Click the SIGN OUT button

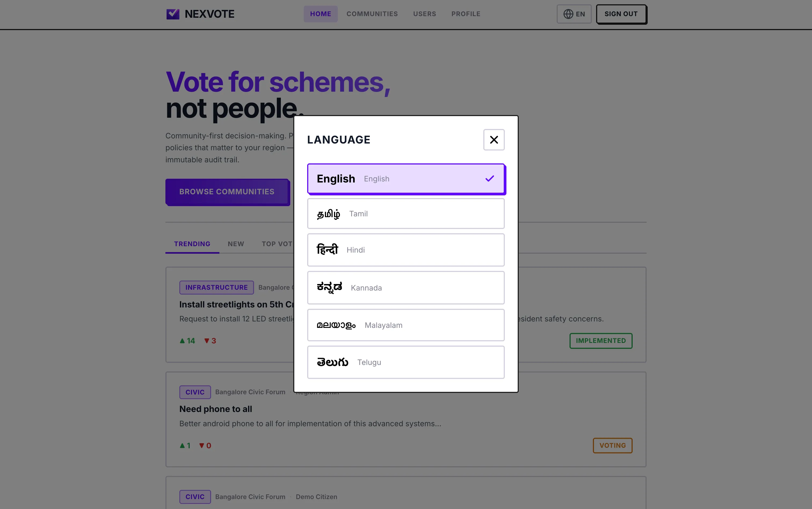pyautogui.click(x=621, y=14)
